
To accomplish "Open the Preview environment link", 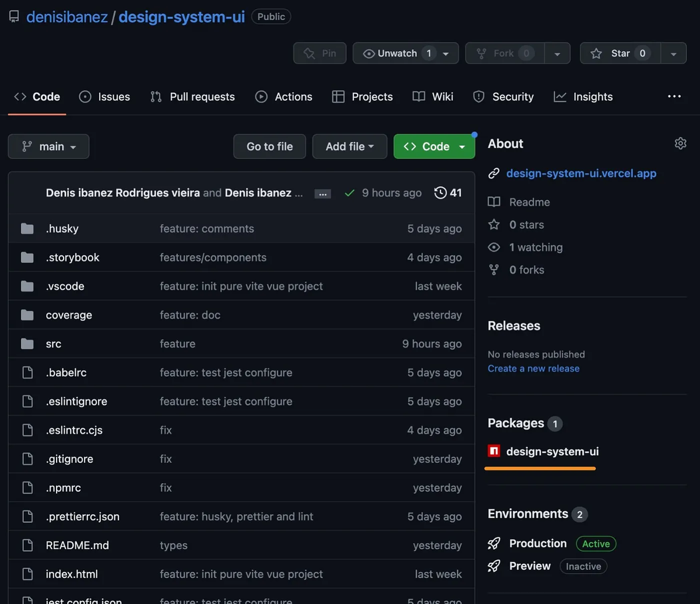I will [530, 565].
